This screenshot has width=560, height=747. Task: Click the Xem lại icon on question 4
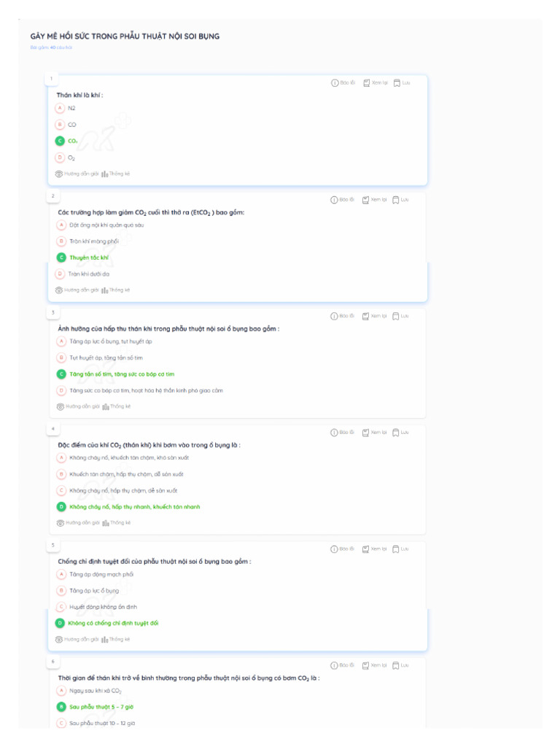(366, 432)
